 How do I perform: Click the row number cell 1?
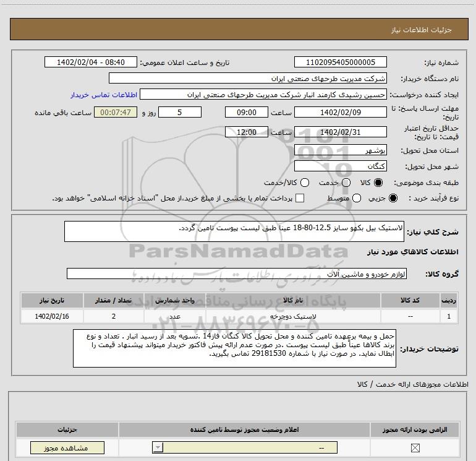pos(449,316)
